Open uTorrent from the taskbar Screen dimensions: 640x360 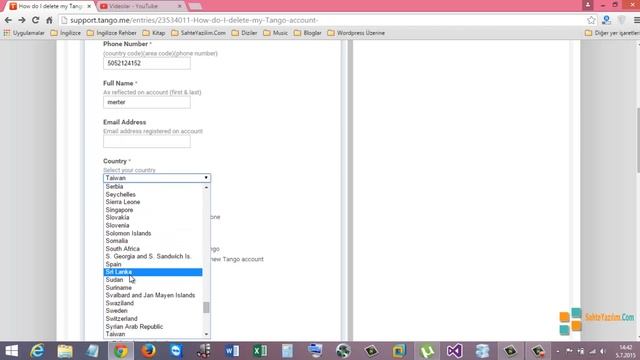click(x=427, y=351)
